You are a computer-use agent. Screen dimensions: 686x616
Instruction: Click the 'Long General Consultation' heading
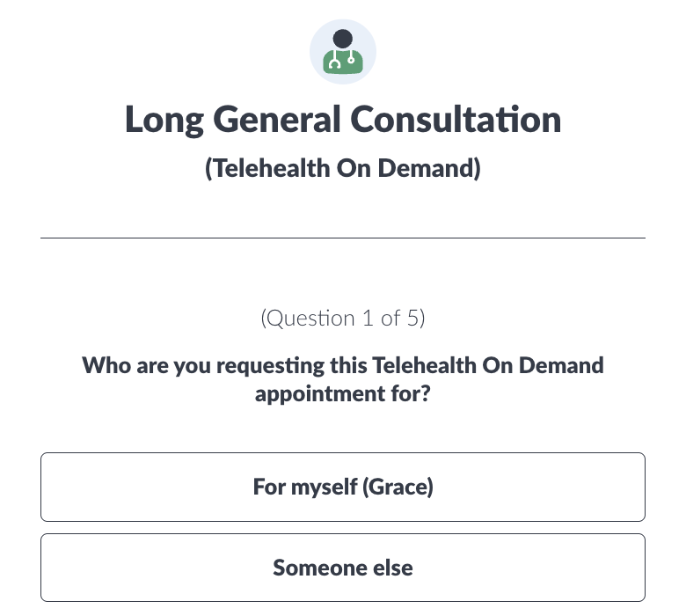click(x=343, y=120)
